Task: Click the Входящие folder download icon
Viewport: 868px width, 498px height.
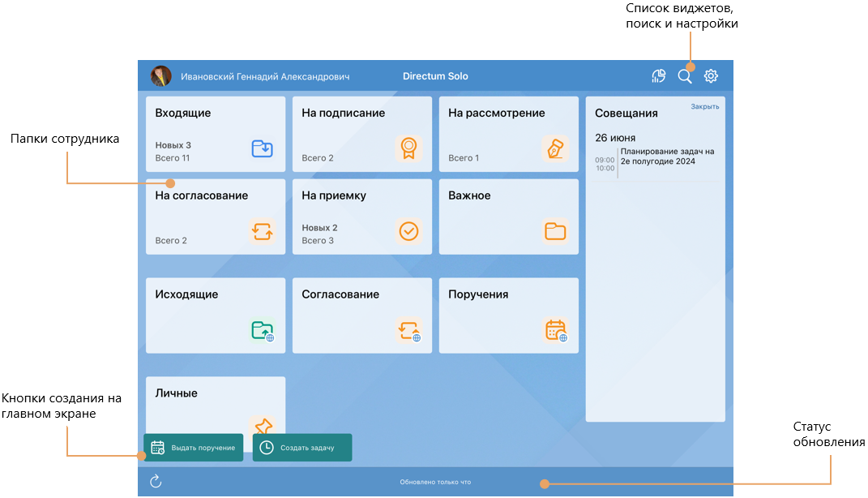Action: (262, 148)
